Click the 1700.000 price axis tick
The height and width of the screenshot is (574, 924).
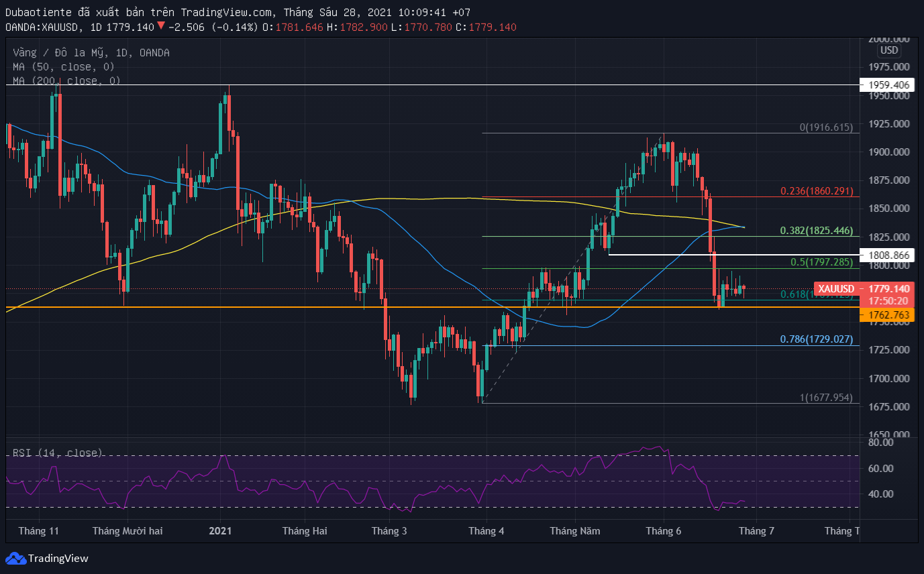click(x=888, y=378)
